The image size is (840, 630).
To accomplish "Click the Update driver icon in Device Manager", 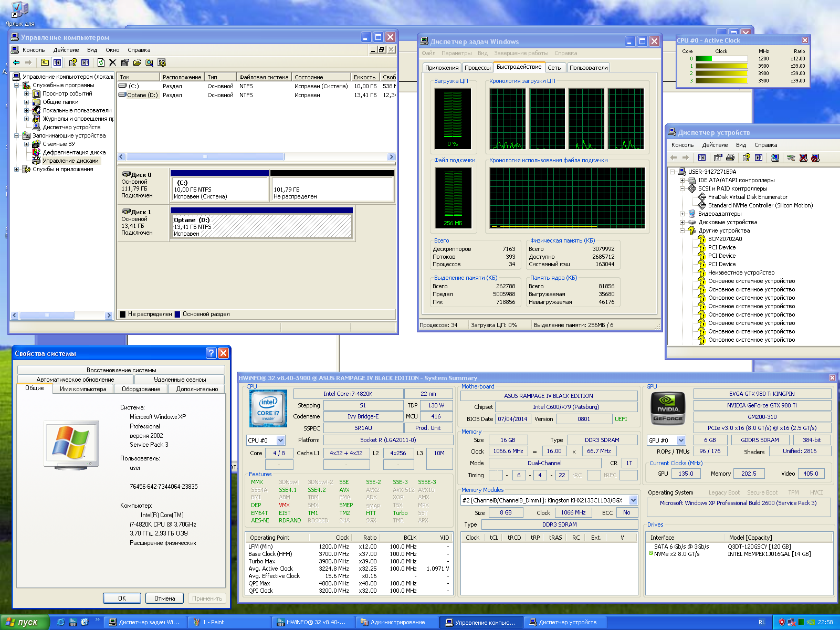I will pos(791,157).
